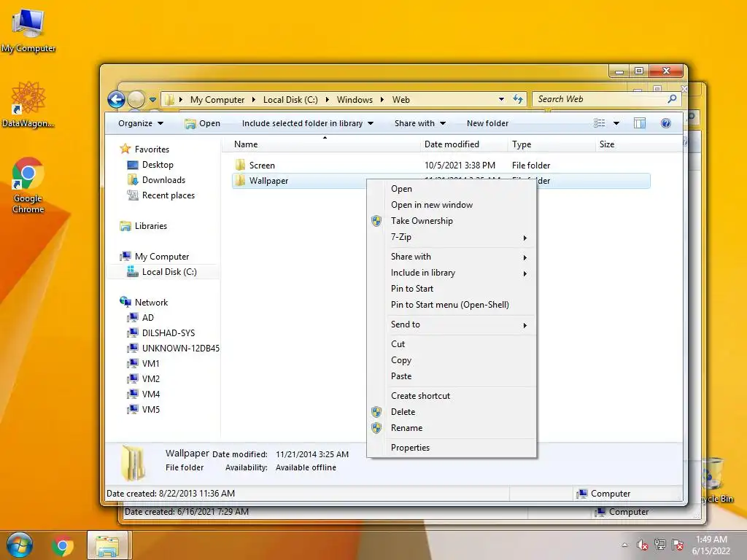Open My Computer desktop icon
The width and height of the screenshot is (747, 560).
28,31
